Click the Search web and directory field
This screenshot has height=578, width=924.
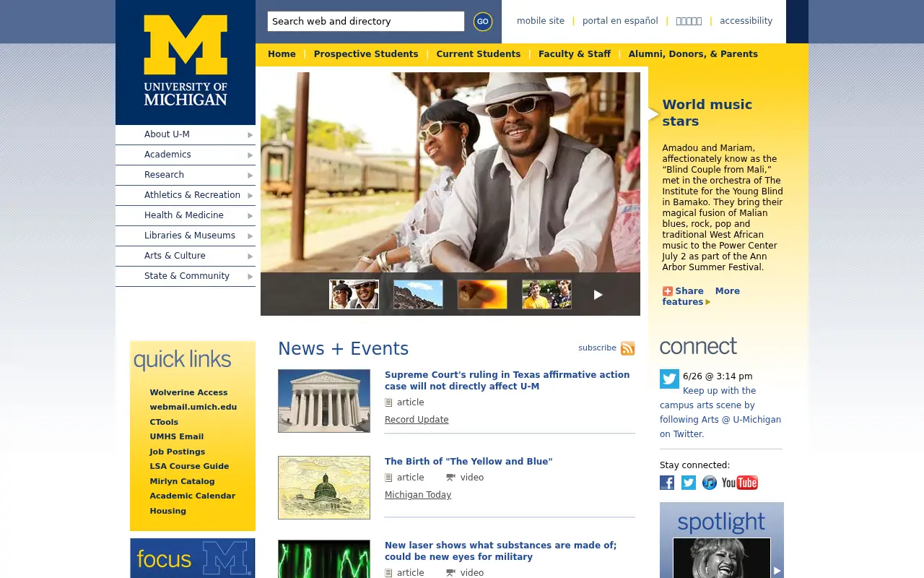tap(366, 22)
